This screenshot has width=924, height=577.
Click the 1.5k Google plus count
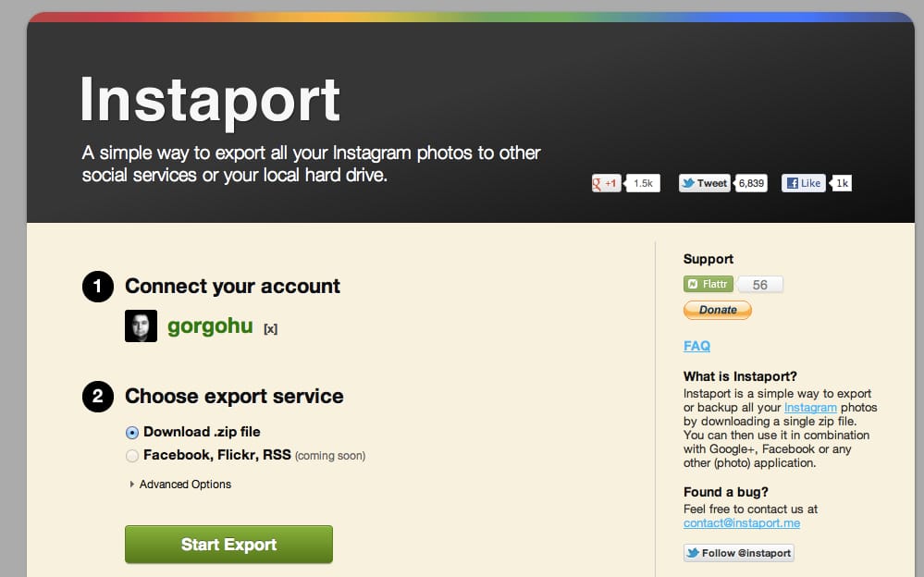click(642, 183)
